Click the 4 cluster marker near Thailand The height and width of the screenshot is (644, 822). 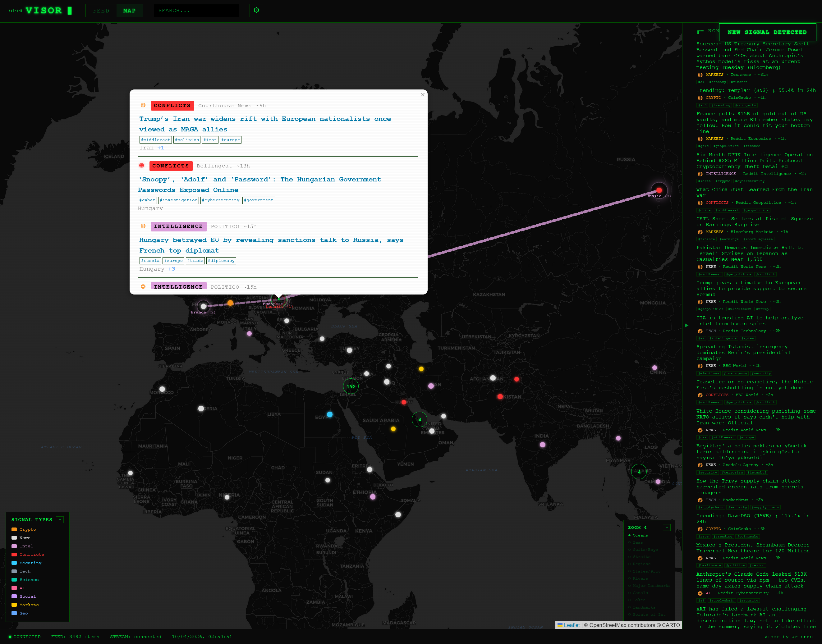click(639, 471)
